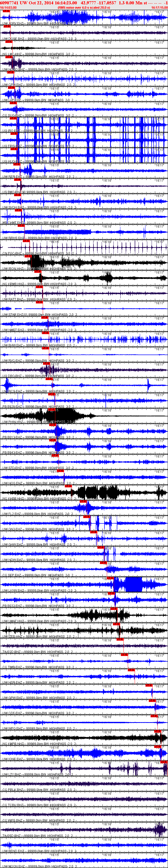
Task: Select the UW GHW EHZ station label
Action: [39, 545]
